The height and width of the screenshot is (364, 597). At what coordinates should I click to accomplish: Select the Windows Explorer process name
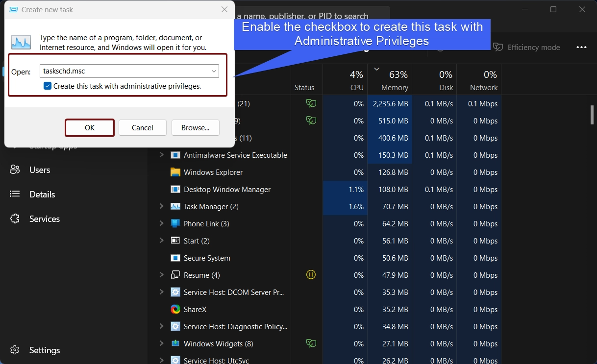[x=213, y=172]
